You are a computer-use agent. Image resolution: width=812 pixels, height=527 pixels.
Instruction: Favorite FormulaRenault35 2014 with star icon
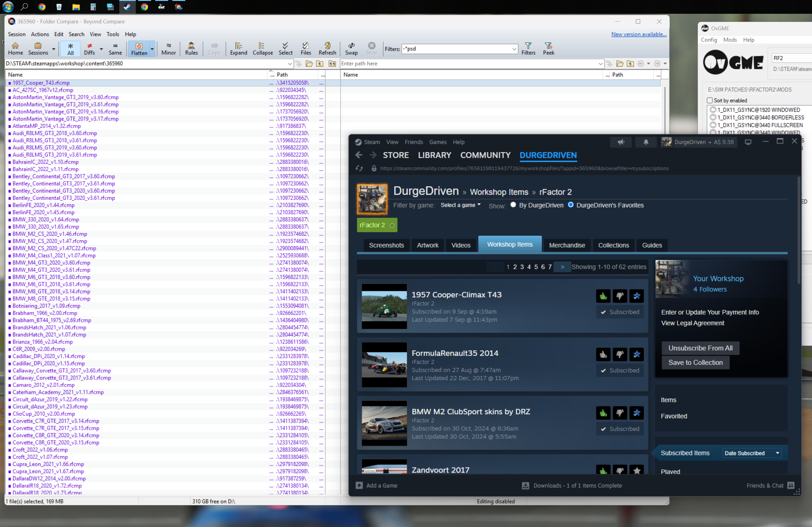tap(636, 354)
